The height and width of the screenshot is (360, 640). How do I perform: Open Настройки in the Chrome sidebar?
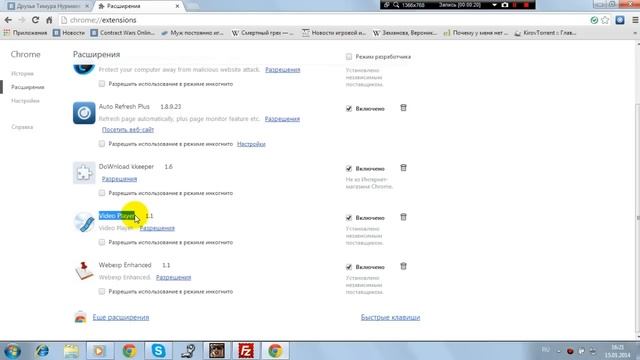[25, 101]
